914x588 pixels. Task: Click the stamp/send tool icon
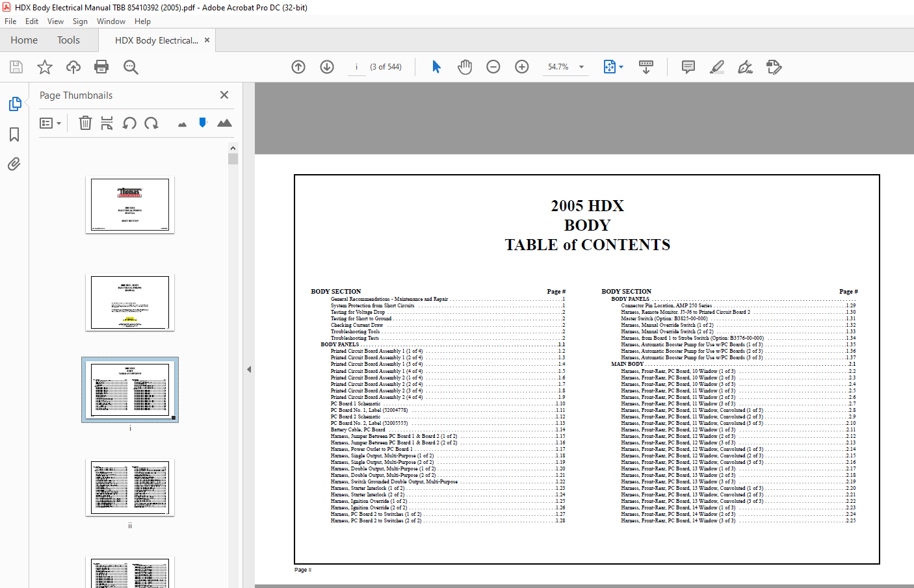[x=774, y=67]
